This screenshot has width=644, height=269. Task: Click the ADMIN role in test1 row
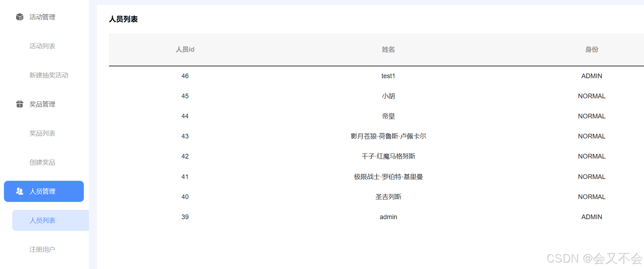click(x=592, y=76)
